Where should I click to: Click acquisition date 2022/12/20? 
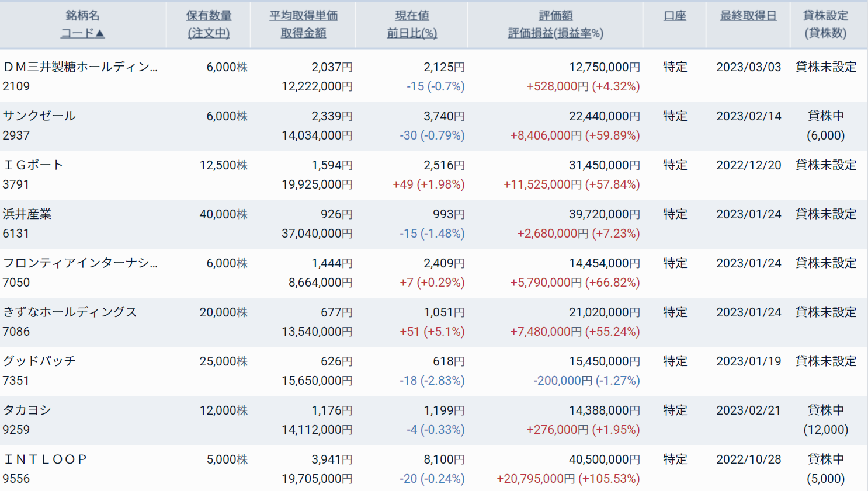coord(749,165)
